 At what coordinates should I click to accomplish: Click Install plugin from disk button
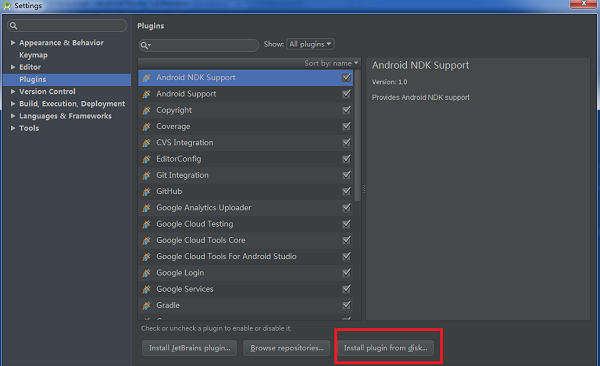(x=385, y=348)
